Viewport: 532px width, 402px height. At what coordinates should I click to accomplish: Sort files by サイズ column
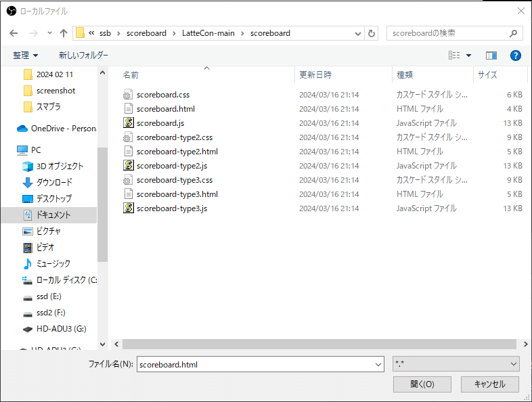coord(487,75)
